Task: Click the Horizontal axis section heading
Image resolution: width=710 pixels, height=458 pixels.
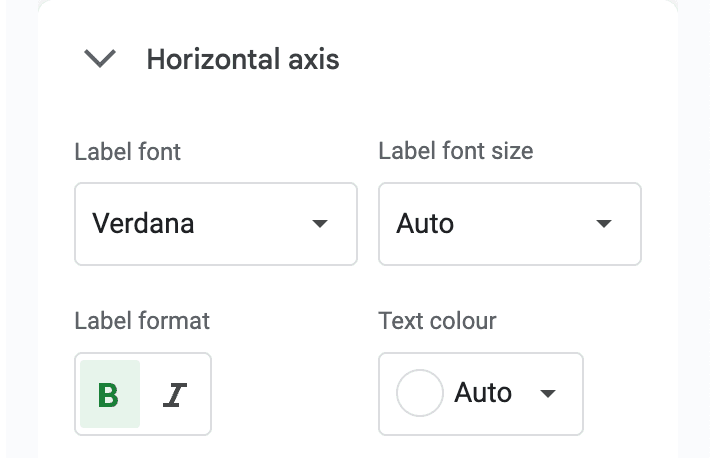Action: click(x=243, y=60)
